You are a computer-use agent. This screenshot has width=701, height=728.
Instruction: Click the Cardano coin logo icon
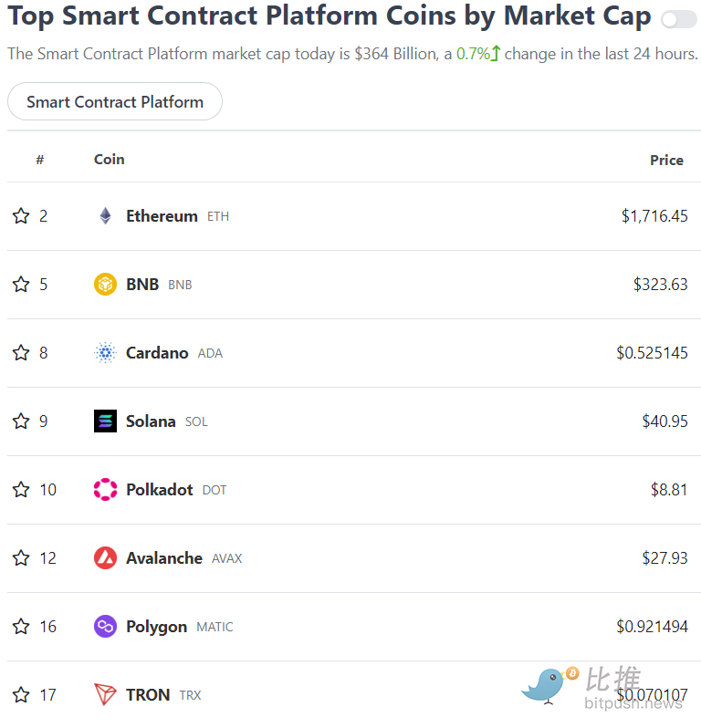(x=105, y=353)
